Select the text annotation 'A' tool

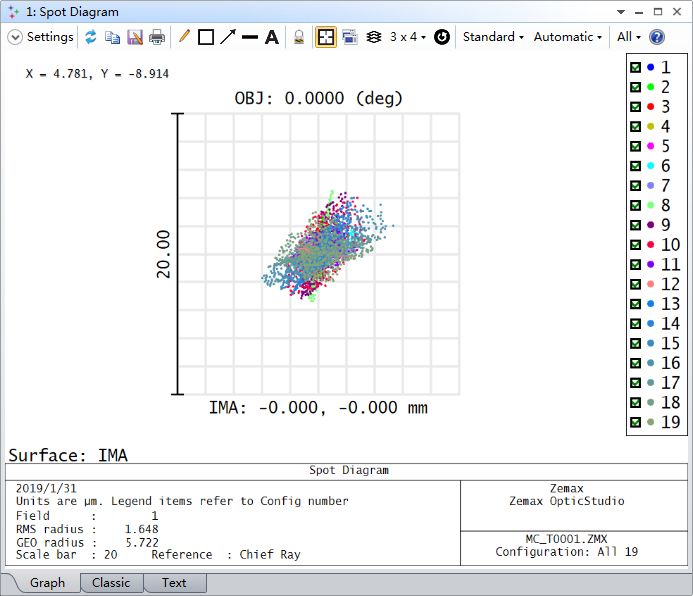pyautogui.click(x=271, y=37)
